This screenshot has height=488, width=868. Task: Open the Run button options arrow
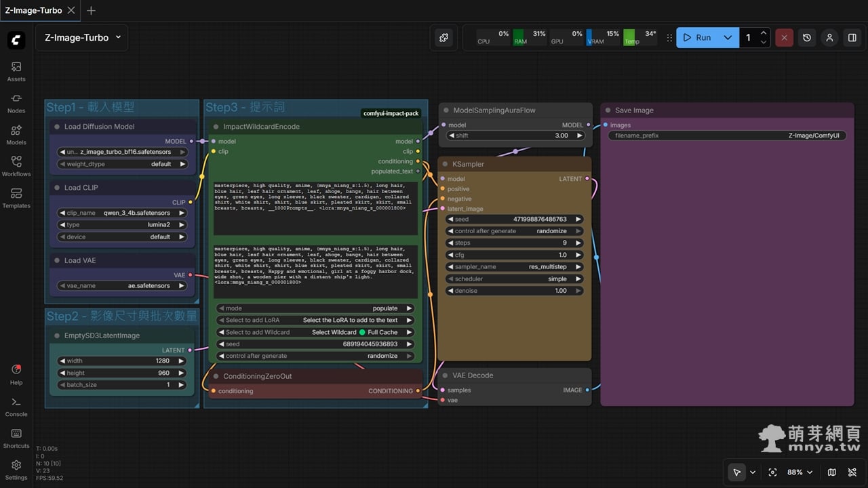(728, 38)
